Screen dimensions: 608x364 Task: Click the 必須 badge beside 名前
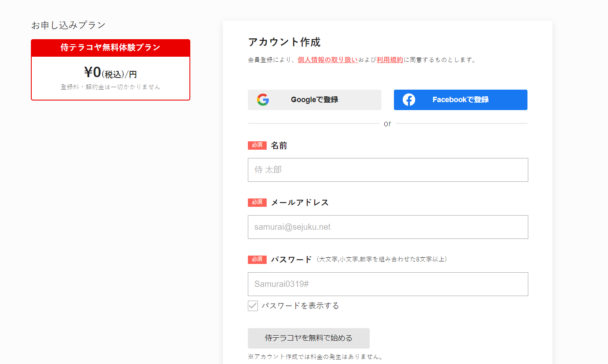(257, 146)
